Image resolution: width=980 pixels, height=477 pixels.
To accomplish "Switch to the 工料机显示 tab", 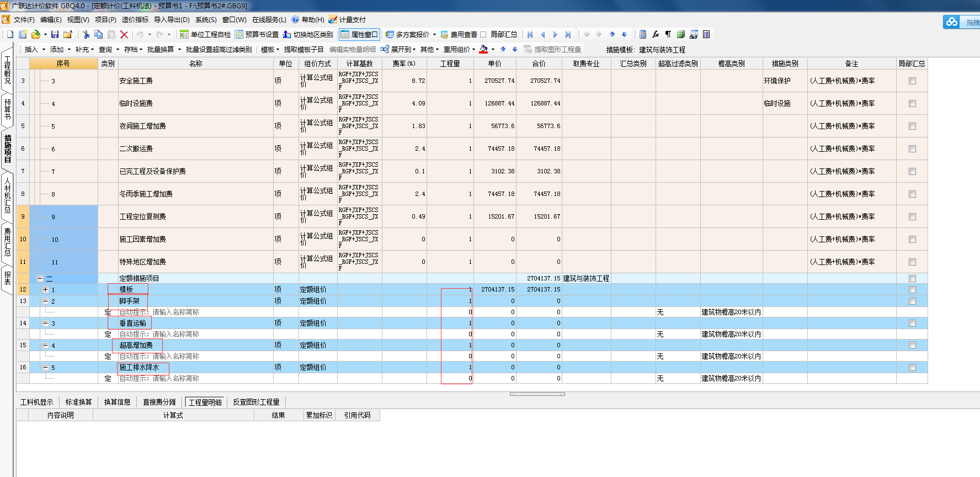I will [37, 402].
